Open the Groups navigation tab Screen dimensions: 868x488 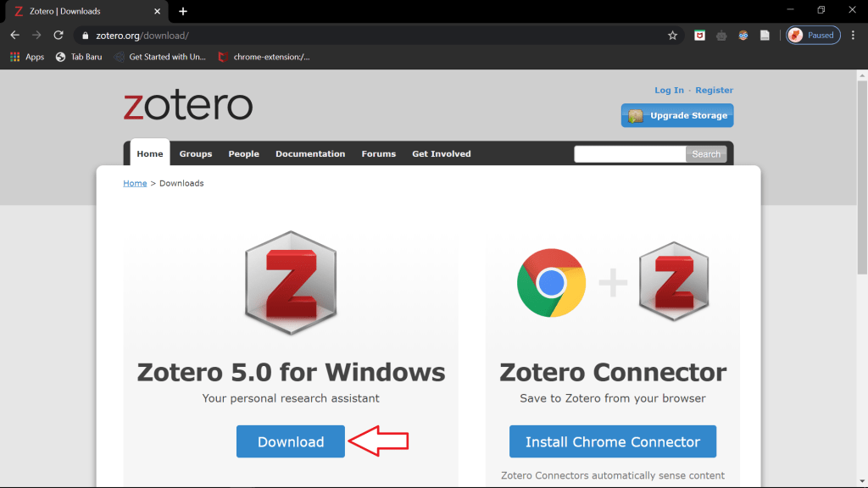click(x=196, y=153)
